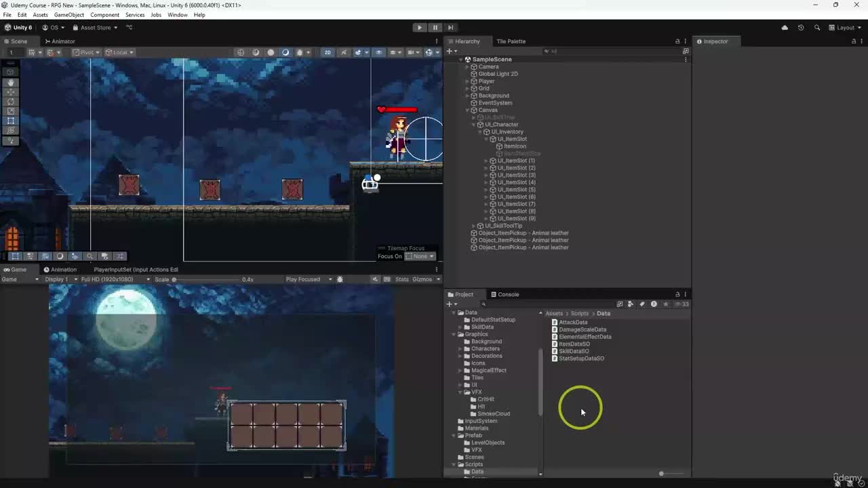
Task: Select the Transform tool in Scene toolbar
Action: click(x=11, y=130)
